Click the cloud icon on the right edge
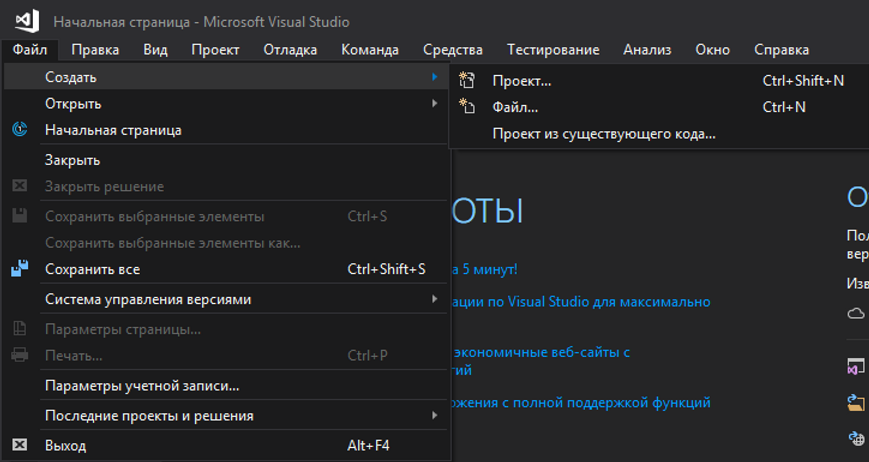 pyautogui.click(x=856, y=314)
